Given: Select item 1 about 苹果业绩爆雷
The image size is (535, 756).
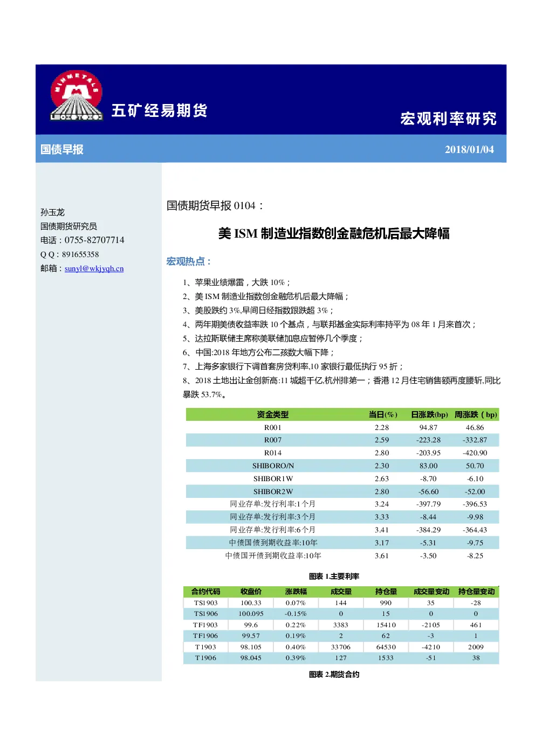Looking at the screenshot, I should (237, 282).
